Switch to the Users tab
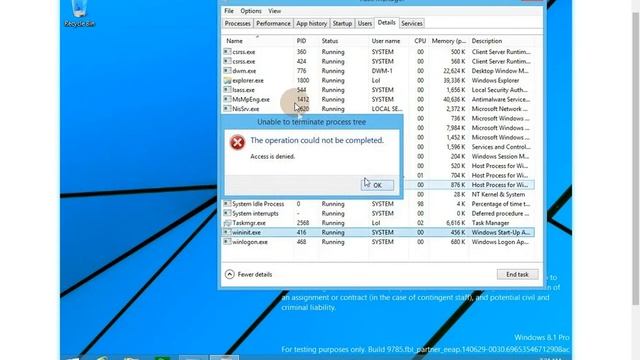The image size is (640, 360). tap(364, 24)
